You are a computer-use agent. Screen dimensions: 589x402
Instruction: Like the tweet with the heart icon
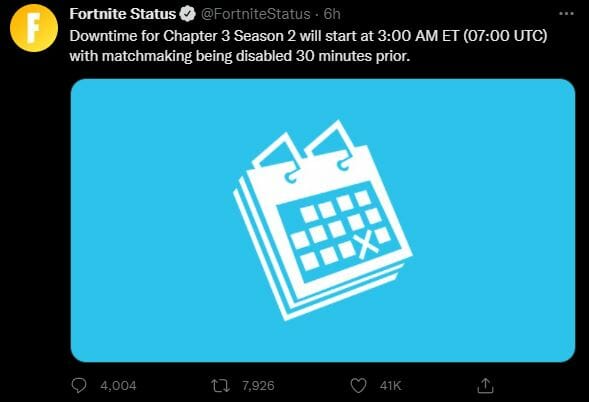[x=358, y=386]
